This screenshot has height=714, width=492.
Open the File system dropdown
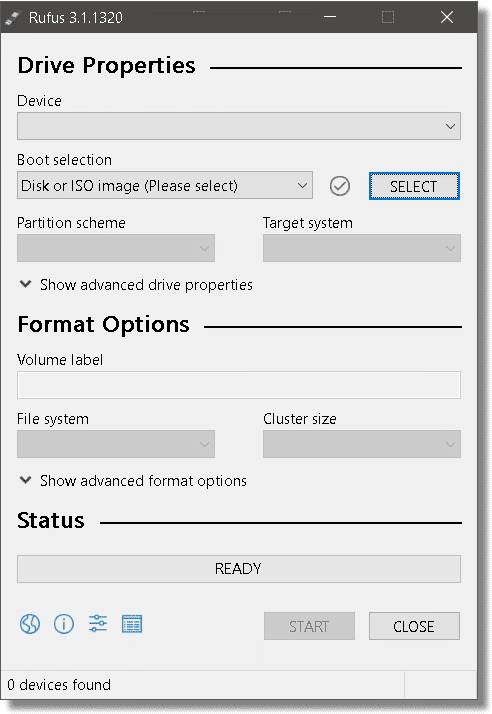(x=116, y=444)
